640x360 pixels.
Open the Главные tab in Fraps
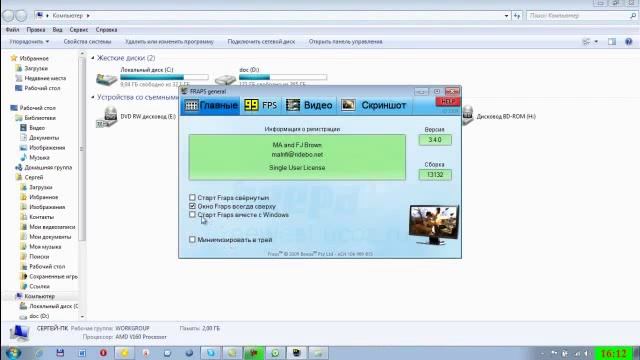tap(211, 106)
